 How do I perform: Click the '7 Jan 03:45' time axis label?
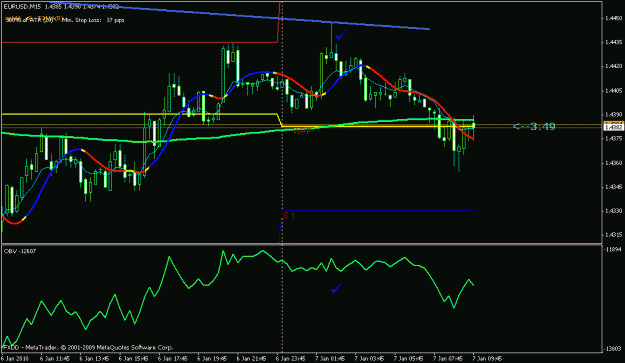pyautogui.click(x=370, y=359)
